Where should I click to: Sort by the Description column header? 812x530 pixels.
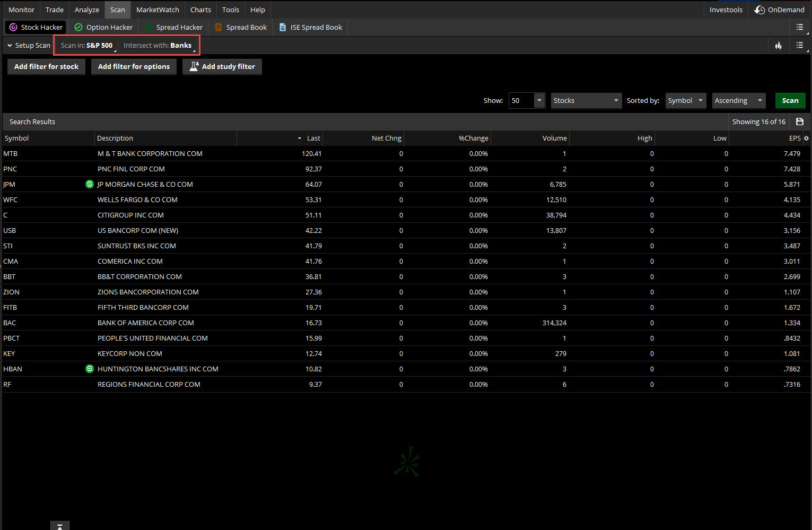165,138
